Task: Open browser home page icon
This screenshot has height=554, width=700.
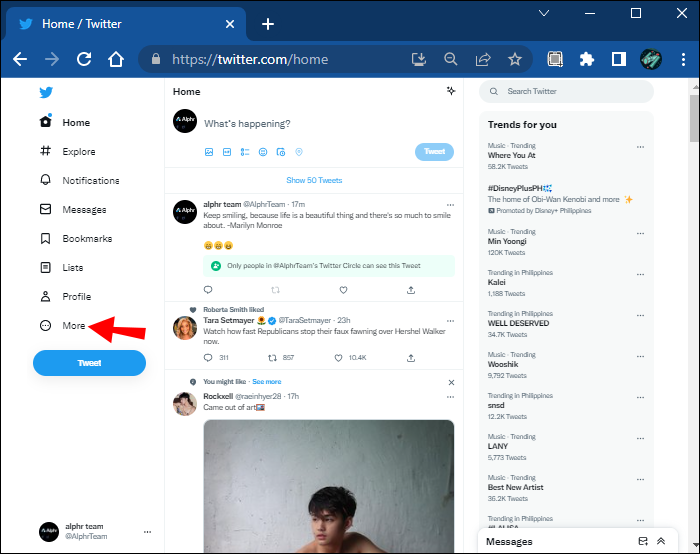Action: pos(116,59)
